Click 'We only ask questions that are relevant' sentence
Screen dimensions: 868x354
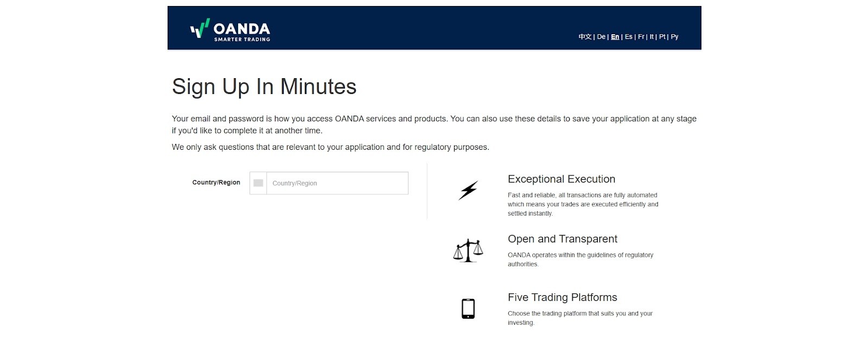330,147
